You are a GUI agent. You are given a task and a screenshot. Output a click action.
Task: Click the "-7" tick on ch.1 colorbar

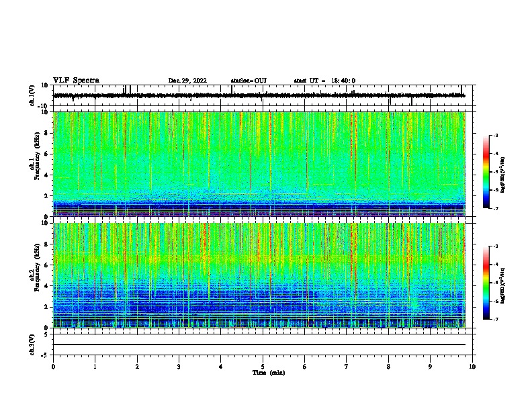click(x=495, y=208)
